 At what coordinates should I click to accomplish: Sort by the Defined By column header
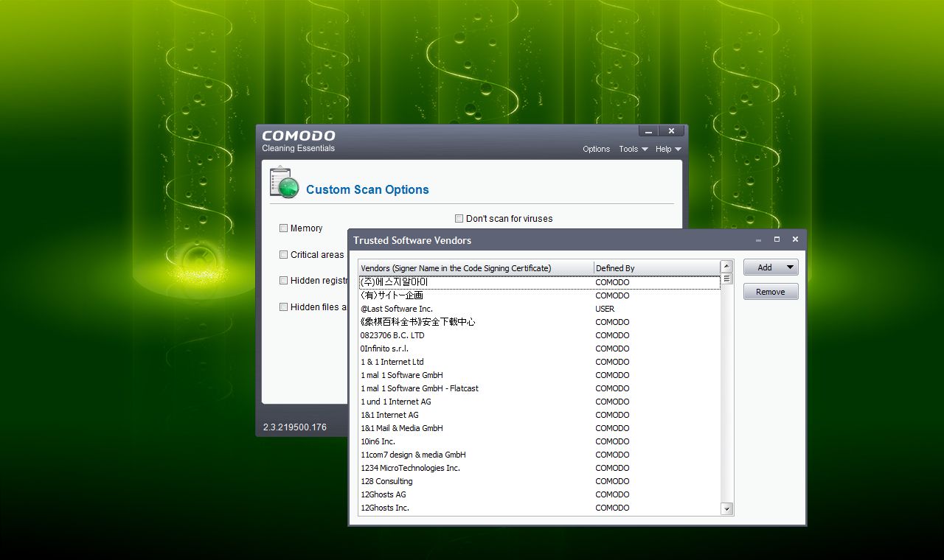pos(656,268)
